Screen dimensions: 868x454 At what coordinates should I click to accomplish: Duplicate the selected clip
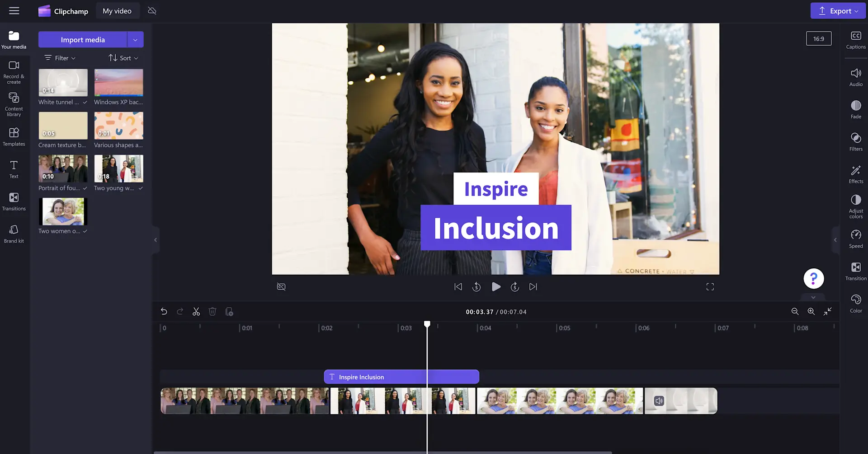coord(229,312)
